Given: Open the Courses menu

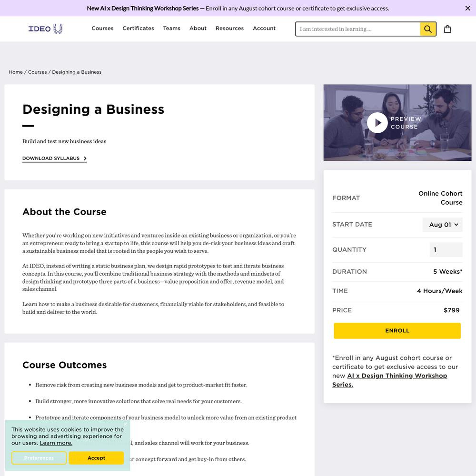Looking at the screenshot, I should click(103, 28).
